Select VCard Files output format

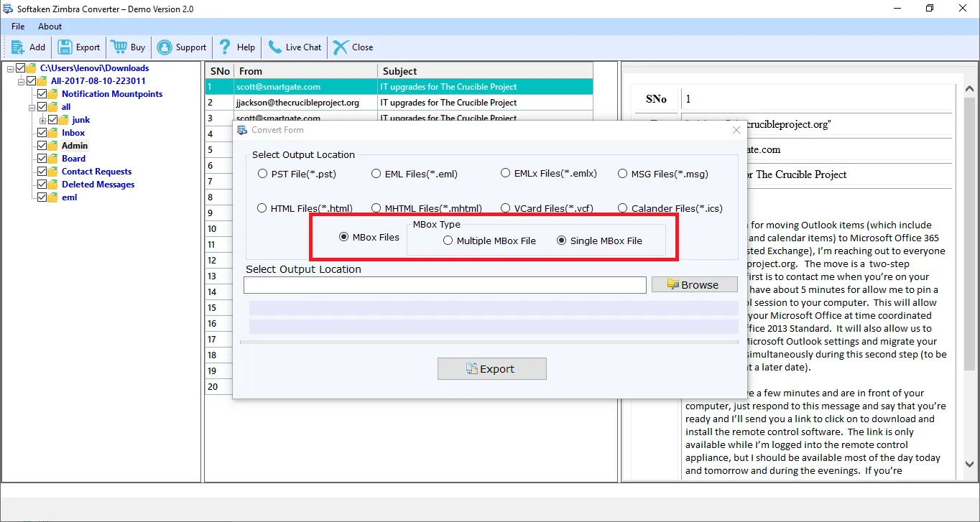506,208
